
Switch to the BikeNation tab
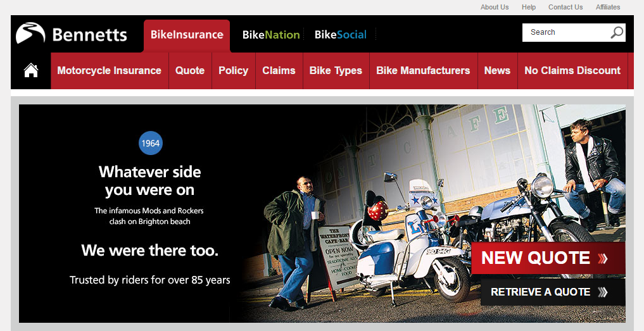[x=271, y=35]
